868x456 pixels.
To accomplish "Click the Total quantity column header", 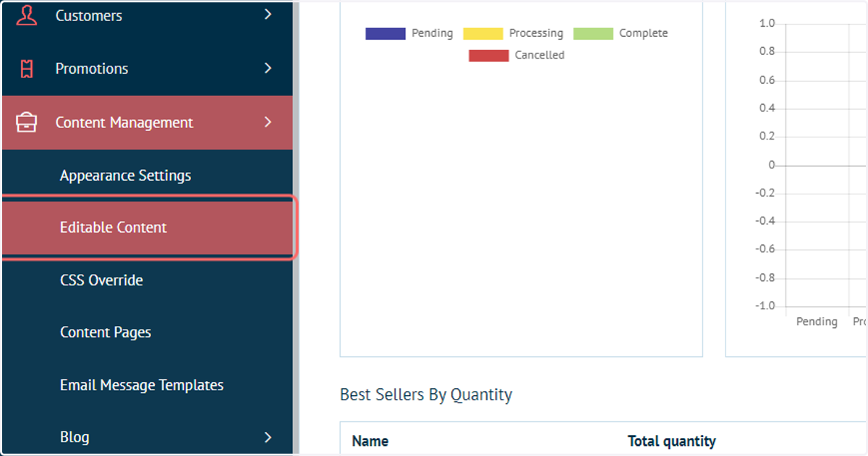I will [672, 441].
